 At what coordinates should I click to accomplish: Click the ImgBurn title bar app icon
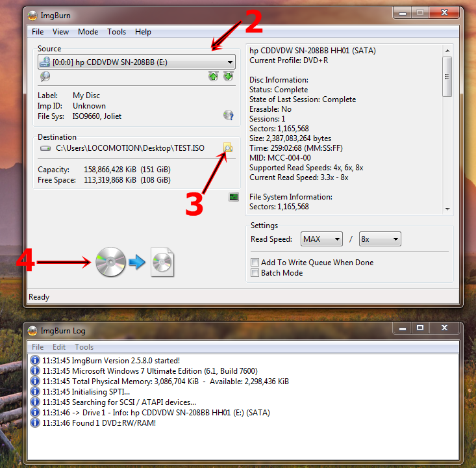tap(32, 16)
